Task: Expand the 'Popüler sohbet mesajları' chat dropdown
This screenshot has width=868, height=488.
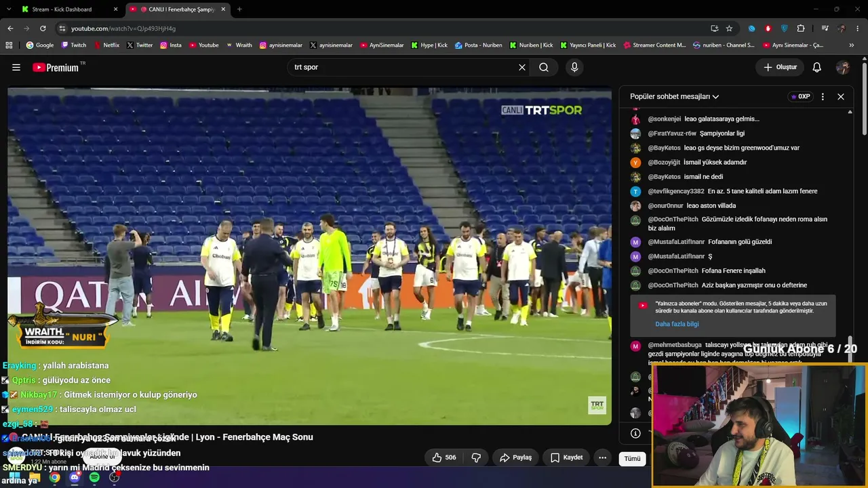Action: pos(674,96)
